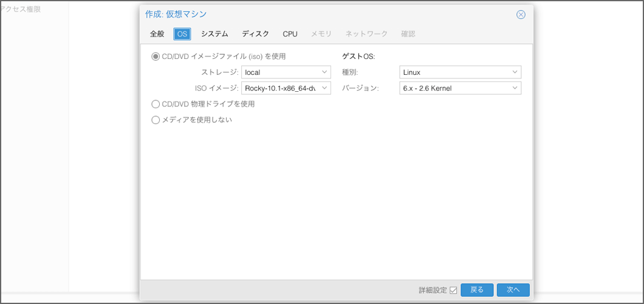The height and width of the screenshot is (304, 644).
Task: Expand the ISO イメージ dropdown arrow
Action: coord(324,88)
